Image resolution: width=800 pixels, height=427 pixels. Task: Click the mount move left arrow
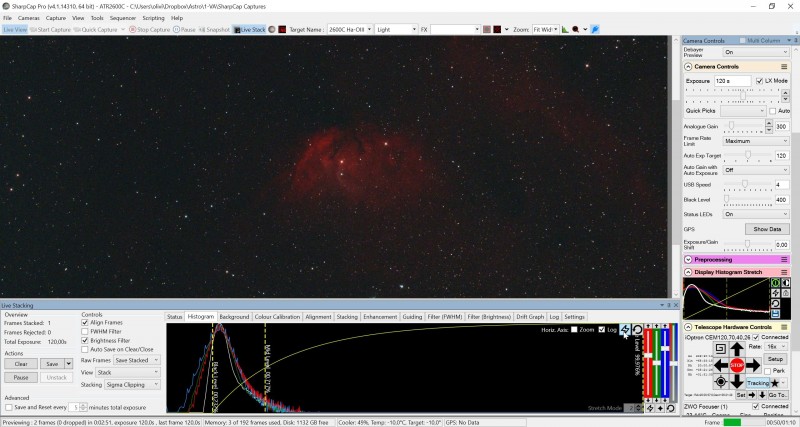click(721, 365)
